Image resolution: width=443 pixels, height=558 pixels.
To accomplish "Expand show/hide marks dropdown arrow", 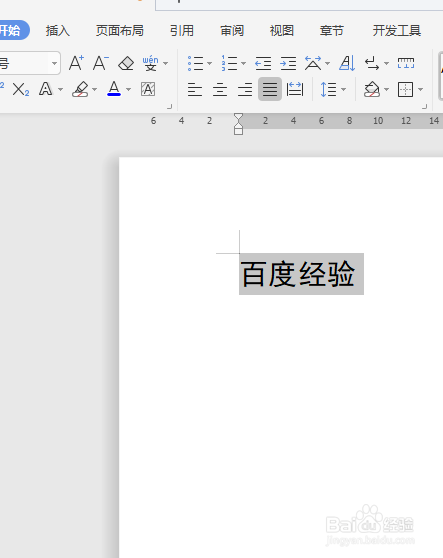I will point(386,64).
